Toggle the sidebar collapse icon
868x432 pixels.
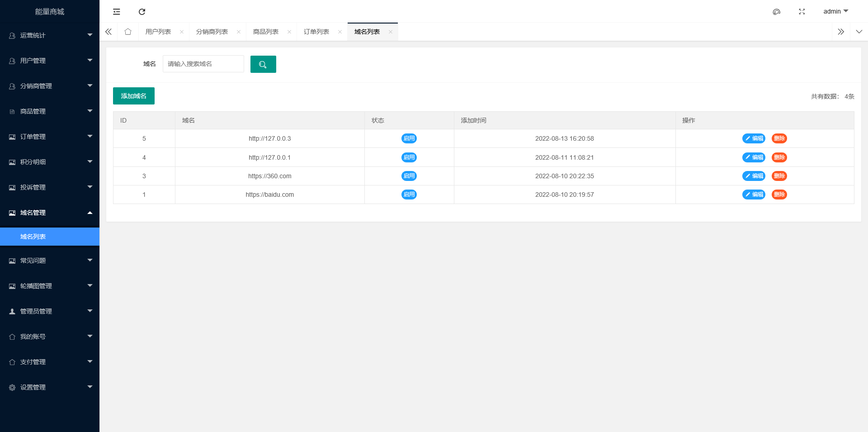coord(117,12)
